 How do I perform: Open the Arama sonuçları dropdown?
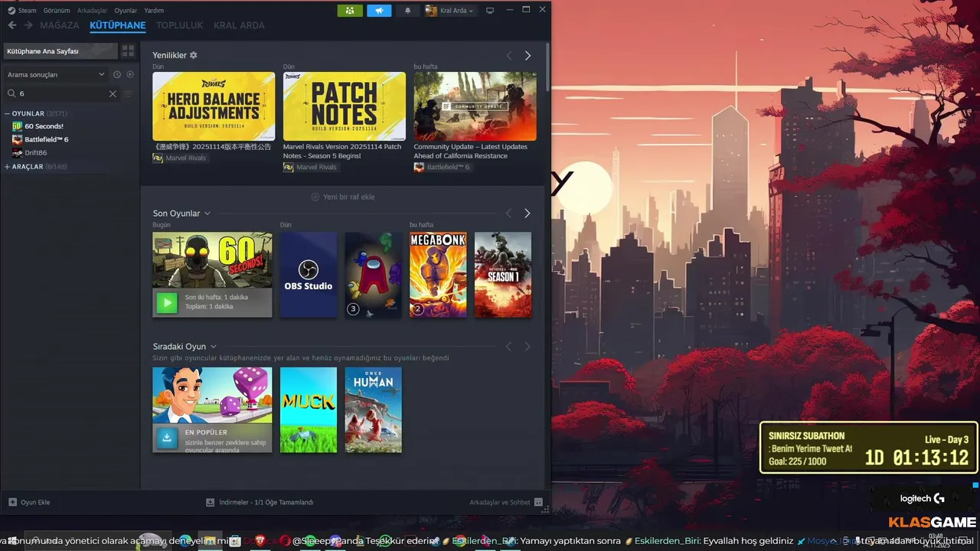(x=56, y=74)
